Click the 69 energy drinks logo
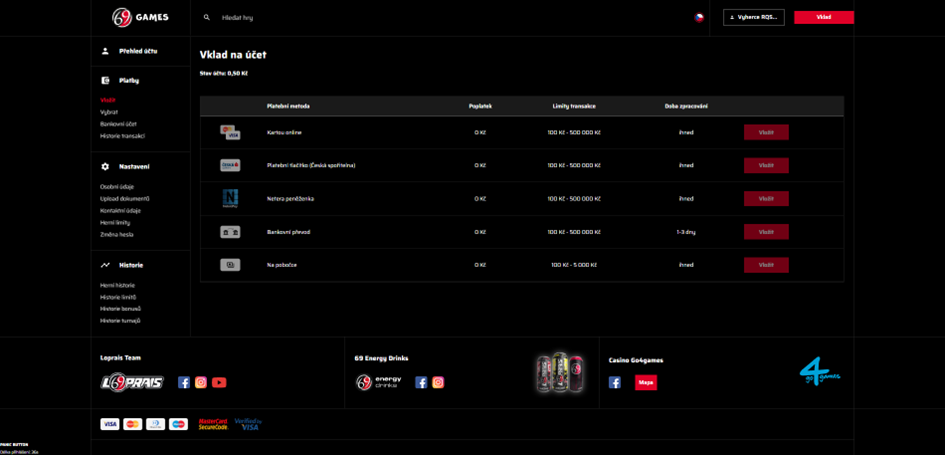The image size is (945, 455). pyautogui.click(x=378, y=382)
